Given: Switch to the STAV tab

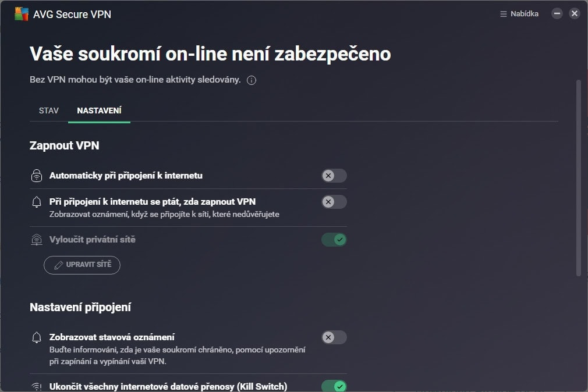Looking at the screenshot, I should (x=49, y=111).
